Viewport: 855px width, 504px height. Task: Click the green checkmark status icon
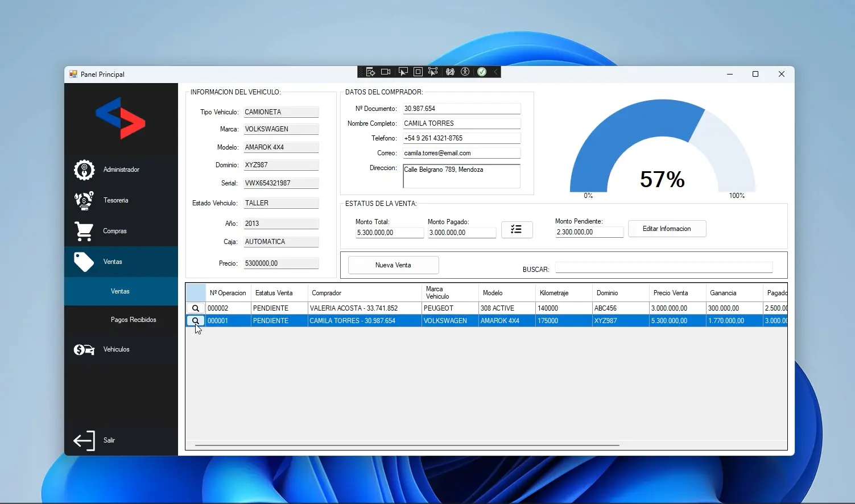click(x=482, y=72)
